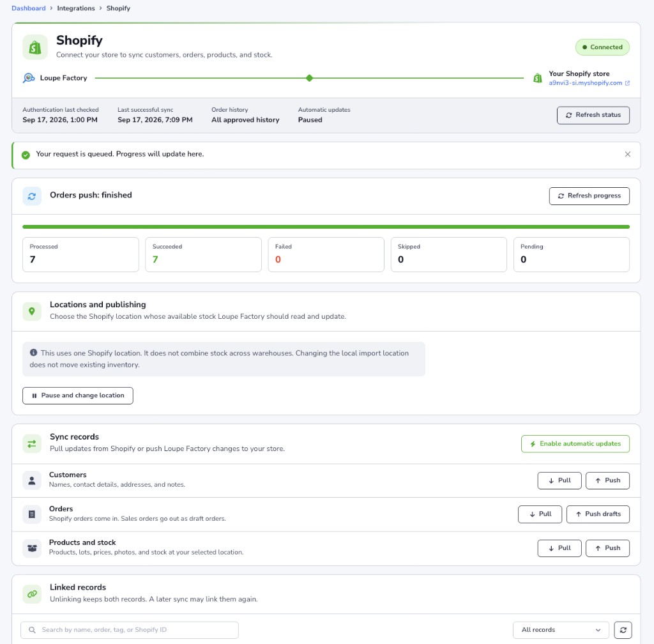Click 'Sep 17, 2026, 1:00 PM' authentication time
This screenshot has height=644, width=654.
[60, 119]
